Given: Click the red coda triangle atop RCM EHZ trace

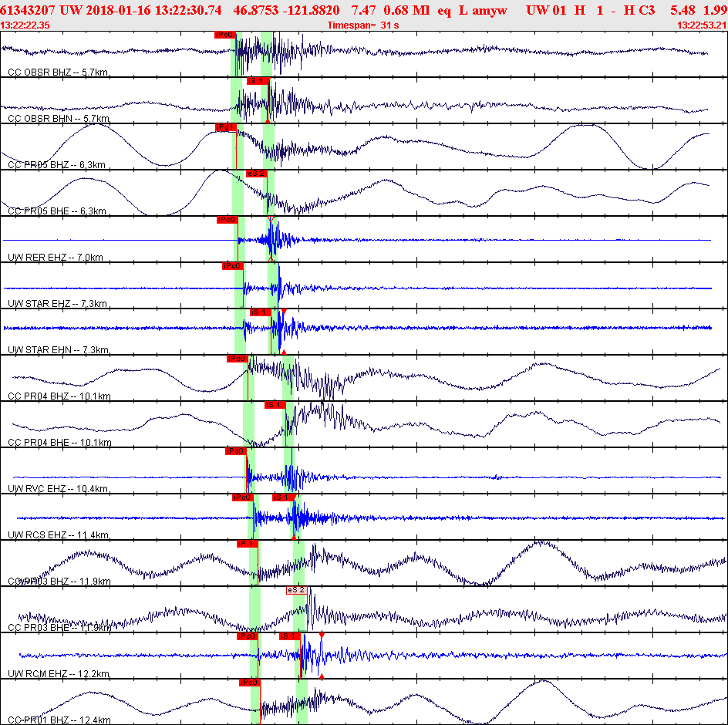Looking at the screenshot, I should [x=322, y=636].
